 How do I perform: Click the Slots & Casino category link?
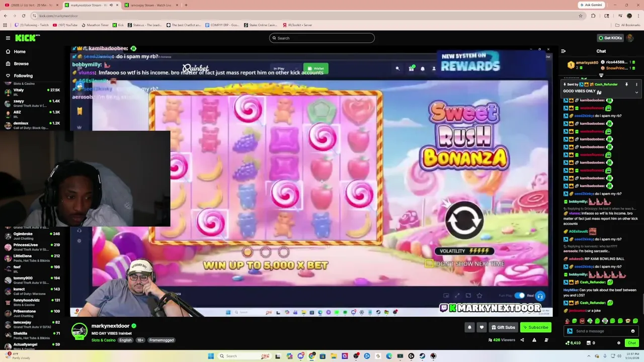[x=103, y=340]
